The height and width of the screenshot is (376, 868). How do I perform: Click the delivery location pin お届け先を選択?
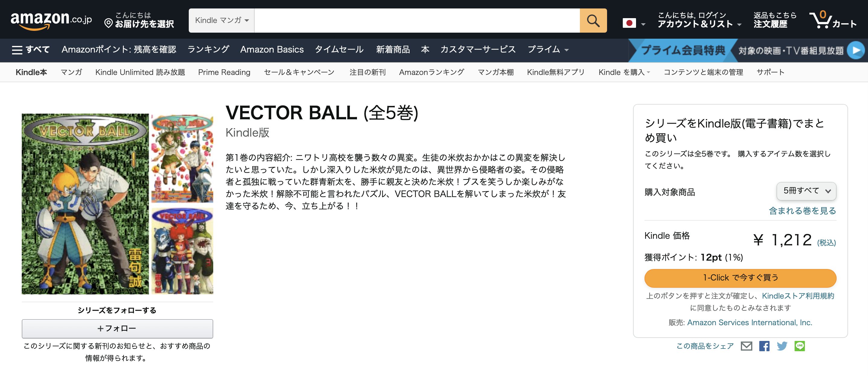click(x=140, y=20)
